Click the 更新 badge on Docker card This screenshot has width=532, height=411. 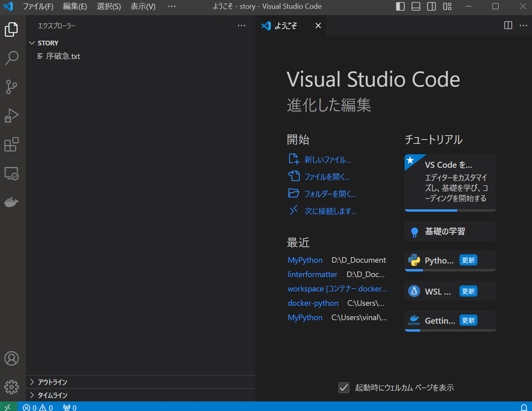point(469,320)
